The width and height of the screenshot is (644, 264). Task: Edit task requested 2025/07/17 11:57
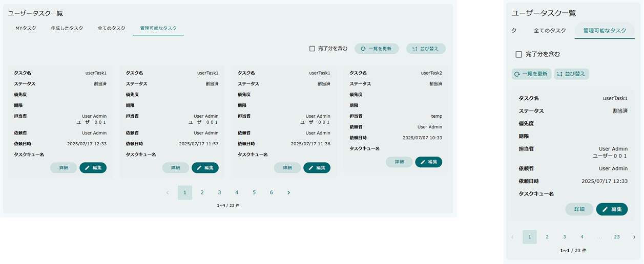pyautogui.click(x=205, y=168)
